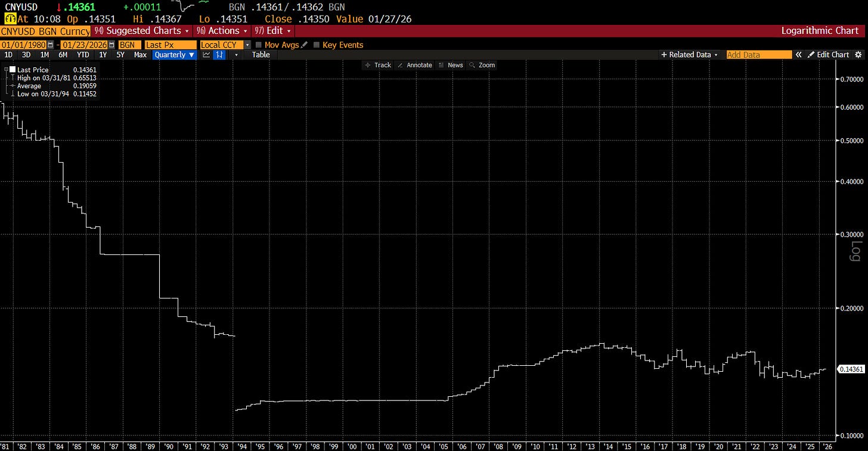
Task: Enable the Mov Avgs checkbox
Action: click(258, 45)
